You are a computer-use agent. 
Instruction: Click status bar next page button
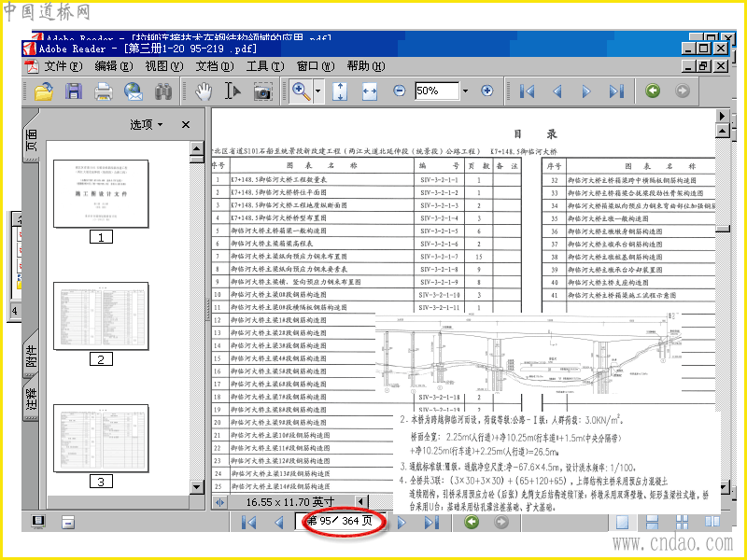click(402, 523)
